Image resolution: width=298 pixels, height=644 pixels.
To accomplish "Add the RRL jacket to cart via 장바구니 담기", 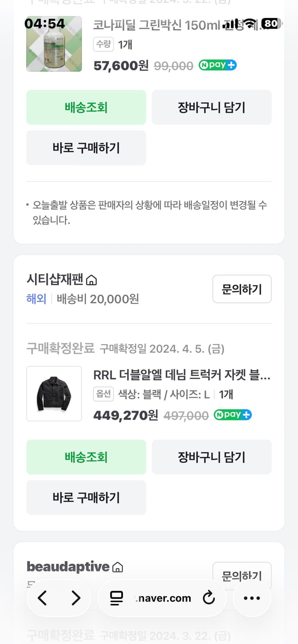I will (212, 457).
